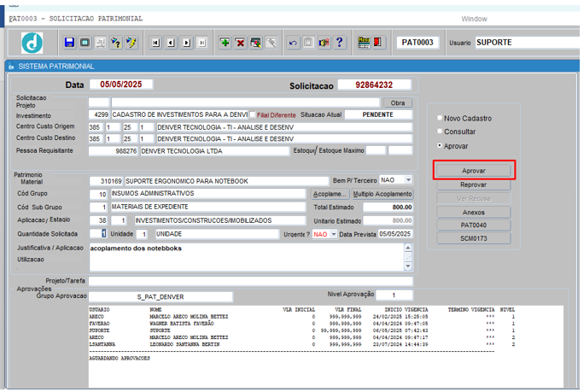This screenshot has width=584, height=392.
Task: Click the Data Prevista field 05/05/2025
Action: click(394, 234)
